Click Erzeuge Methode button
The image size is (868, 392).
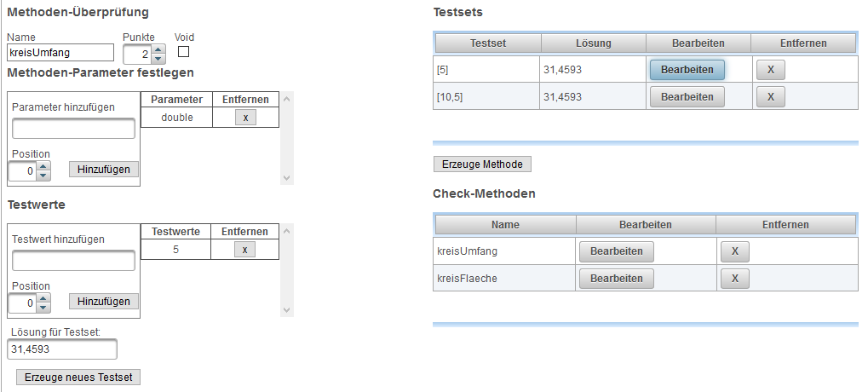click(482, 164)
